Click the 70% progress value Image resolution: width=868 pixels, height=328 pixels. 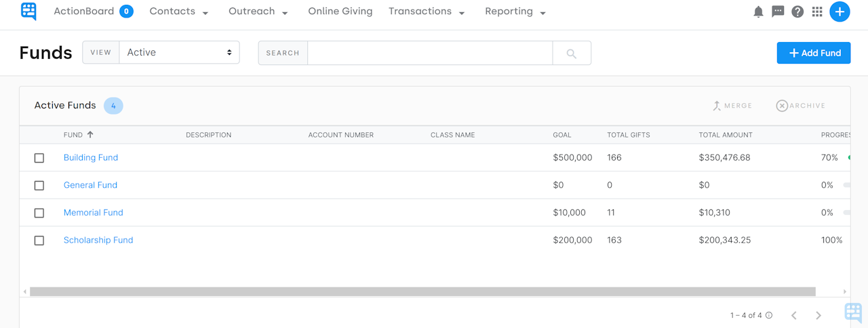click(x=829, y=158)
